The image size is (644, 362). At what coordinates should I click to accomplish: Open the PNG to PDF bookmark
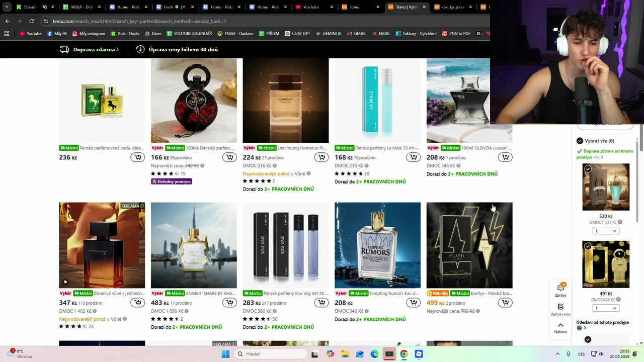456,34
